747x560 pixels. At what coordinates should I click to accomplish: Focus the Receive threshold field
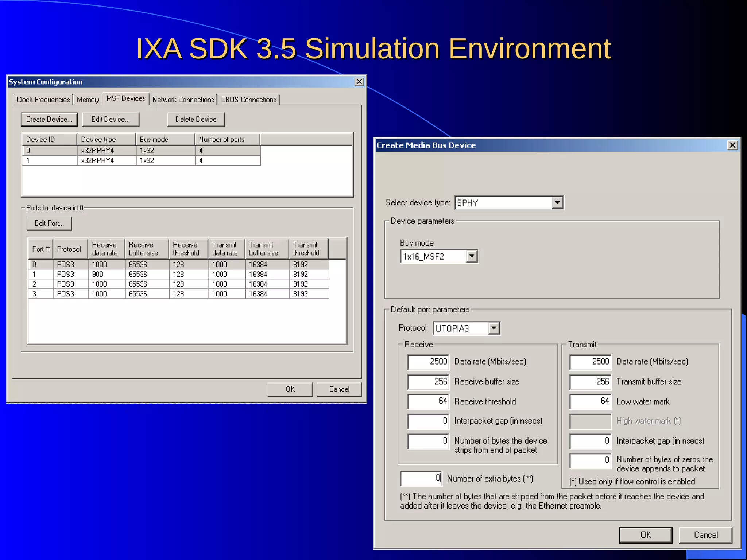(428, 401)
